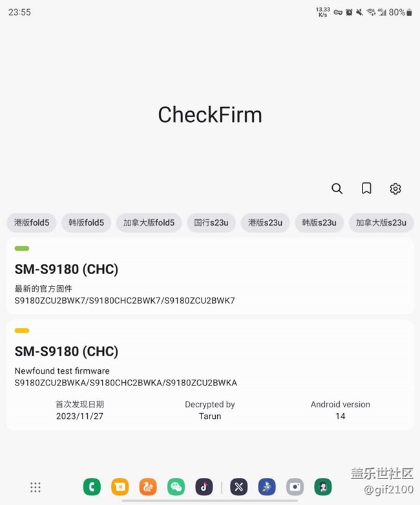Open the X app in dock
Viewport: 420px width, 505px height.
tap(239, 487)
